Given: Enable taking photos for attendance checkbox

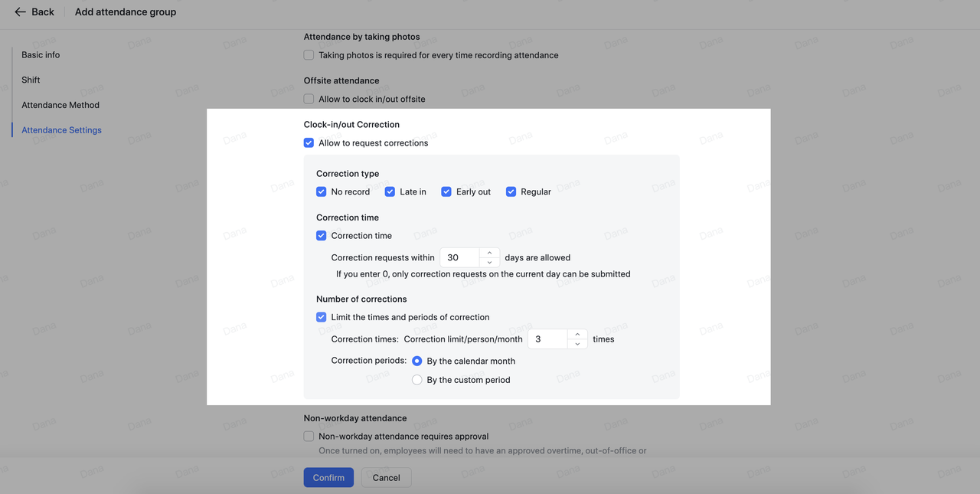Looking at the screenshot, I should point(309,55).
